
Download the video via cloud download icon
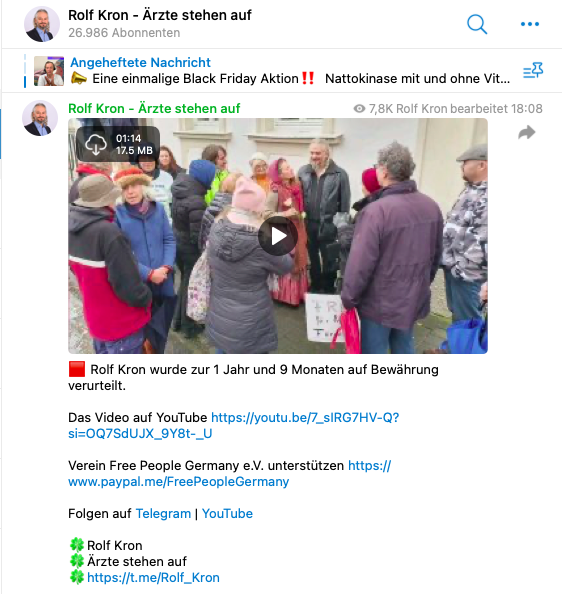[95, 144]
